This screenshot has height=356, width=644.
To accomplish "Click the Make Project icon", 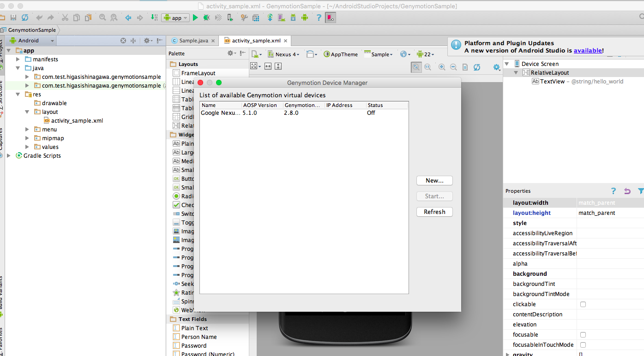I will pyautogui.click(x=155, y=18).
